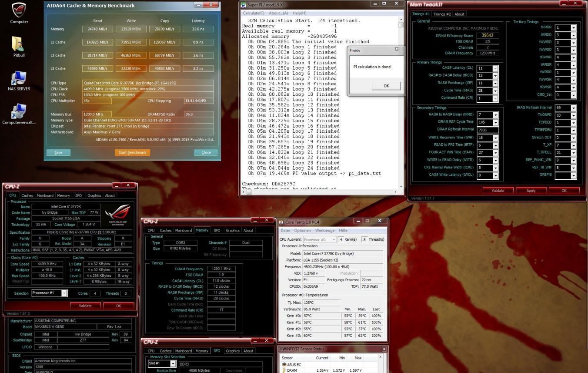The image size is (588, 373).
Task: Switch to Graphics tab in top CPU-Z window
Action: click(x=94, y=195)
